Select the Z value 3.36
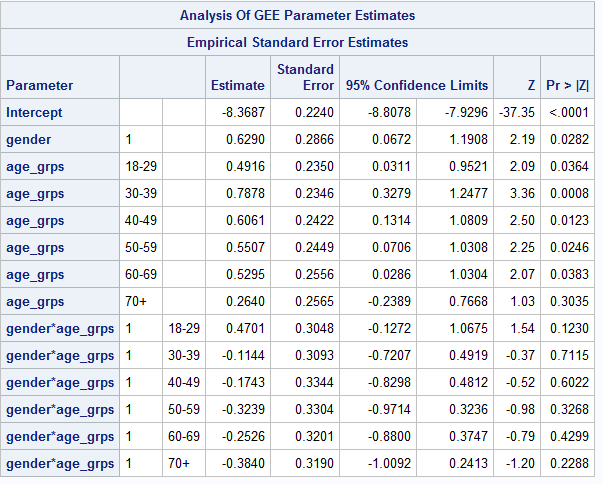Viewport: 603px width, 484px height. tap(529, 193)
